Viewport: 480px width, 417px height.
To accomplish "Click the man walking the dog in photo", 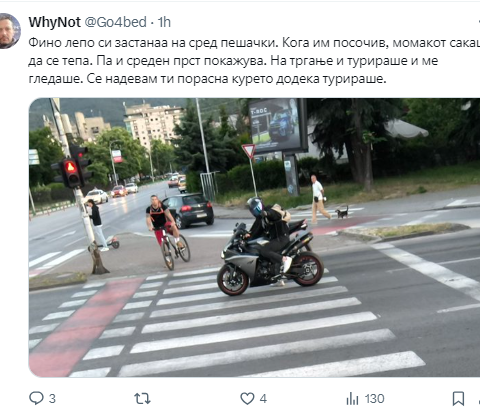I will (319, 199).
